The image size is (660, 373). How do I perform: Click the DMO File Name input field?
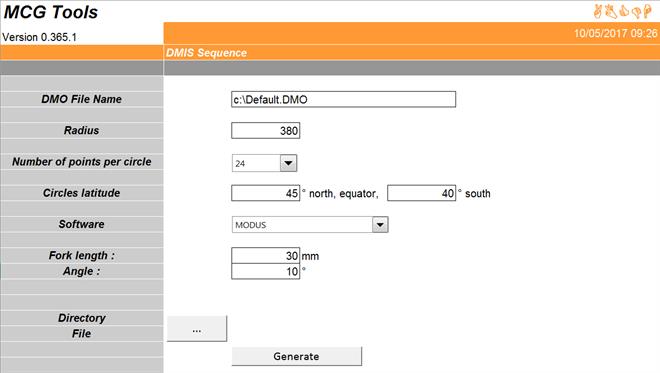tap(343, 99)
